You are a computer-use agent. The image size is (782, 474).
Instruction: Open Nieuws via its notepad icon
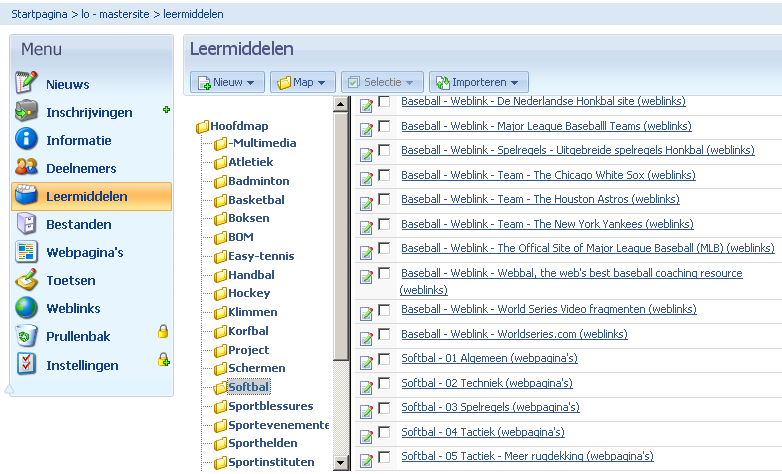[26, 83]
